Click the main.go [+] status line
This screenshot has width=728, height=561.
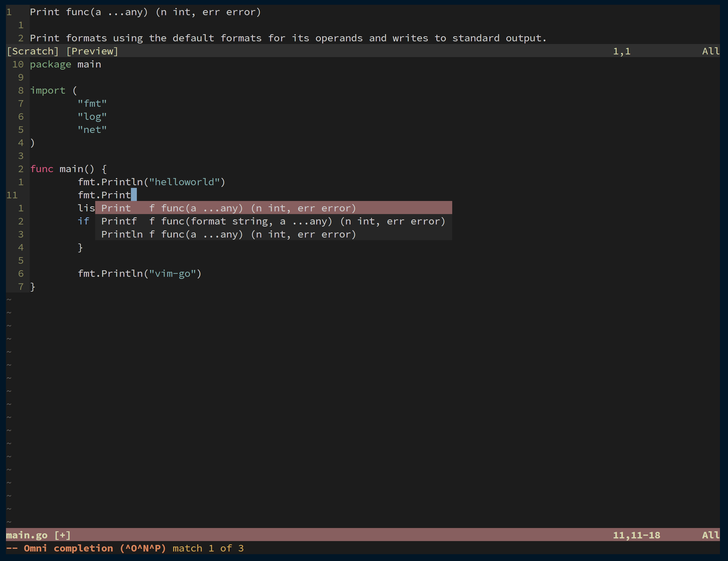click(x=38, y=535)
